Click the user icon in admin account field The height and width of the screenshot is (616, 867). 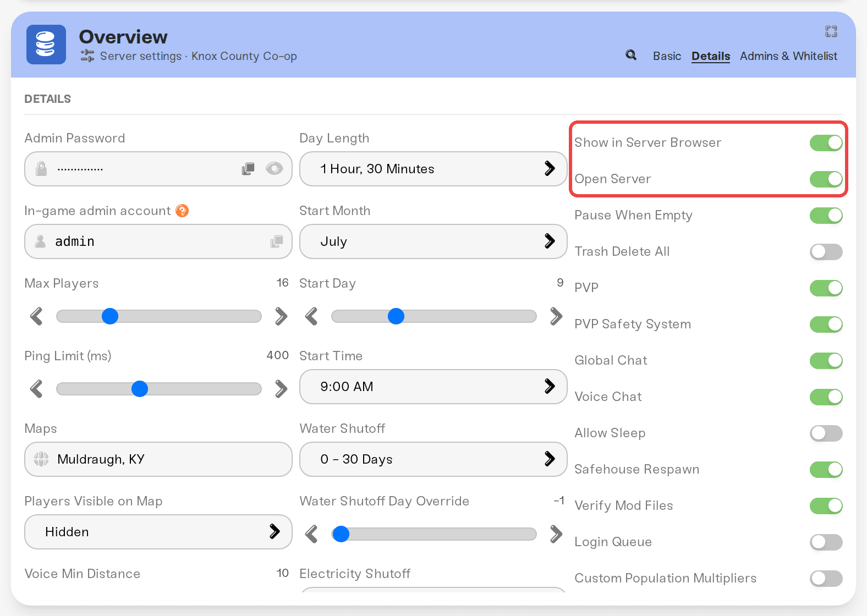click(x=40, y=241)
